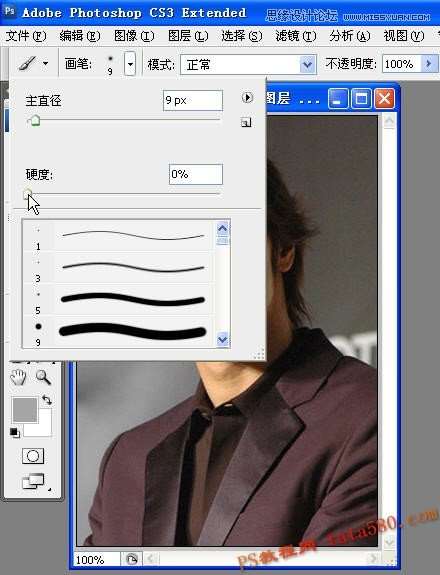Click the Photoshop Ps title bar icon

pyautogui.click(x=10, y=10)
